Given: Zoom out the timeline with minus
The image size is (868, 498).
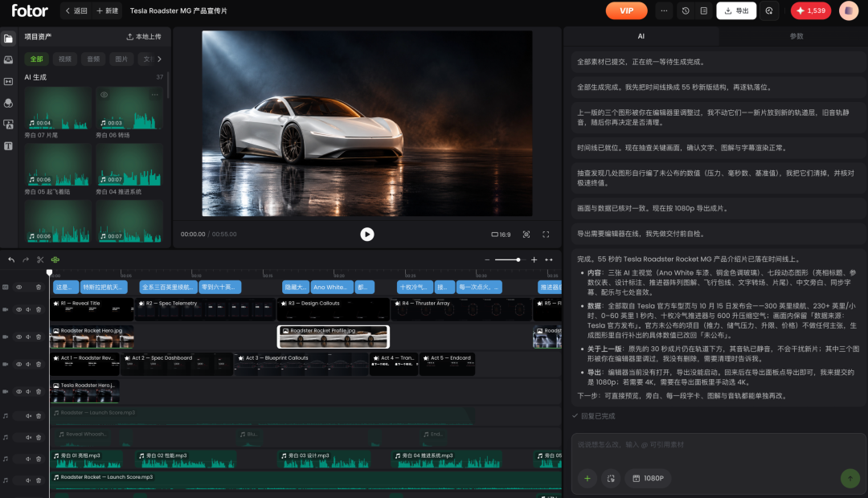Looking at the screenshot, I should [487, 259].
